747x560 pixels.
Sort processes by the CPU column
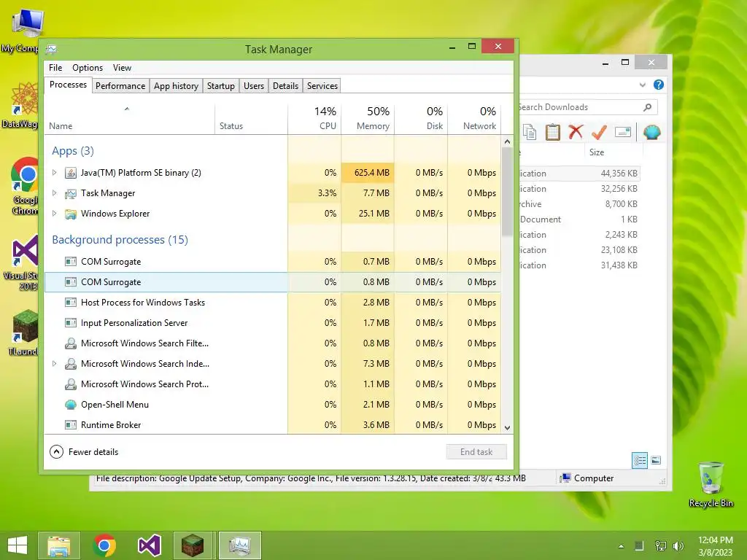click(x=315, y=118)
